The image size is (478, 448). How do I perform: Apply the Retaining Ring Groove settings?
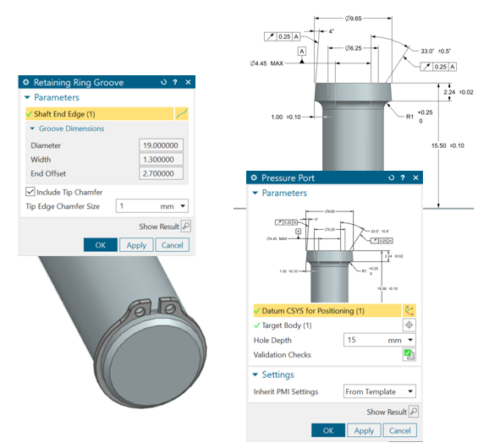point(136,245)
